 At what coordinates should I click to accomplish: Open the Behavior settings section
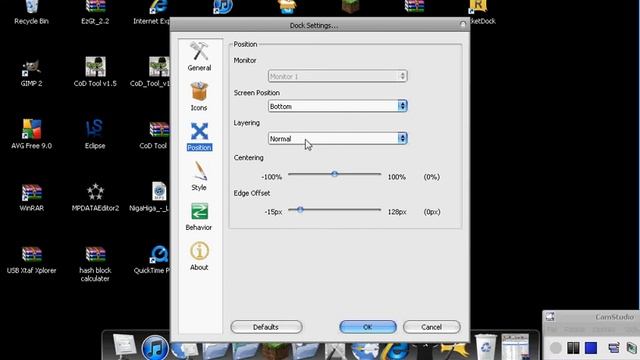[199, 216]
